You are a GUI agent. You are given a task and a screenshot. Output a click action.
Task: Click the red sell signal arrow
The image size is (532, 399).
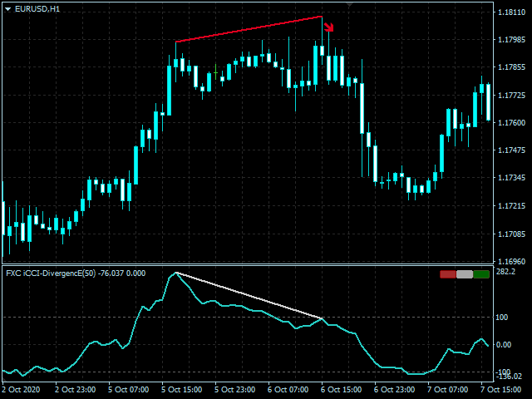coord(328,27)
